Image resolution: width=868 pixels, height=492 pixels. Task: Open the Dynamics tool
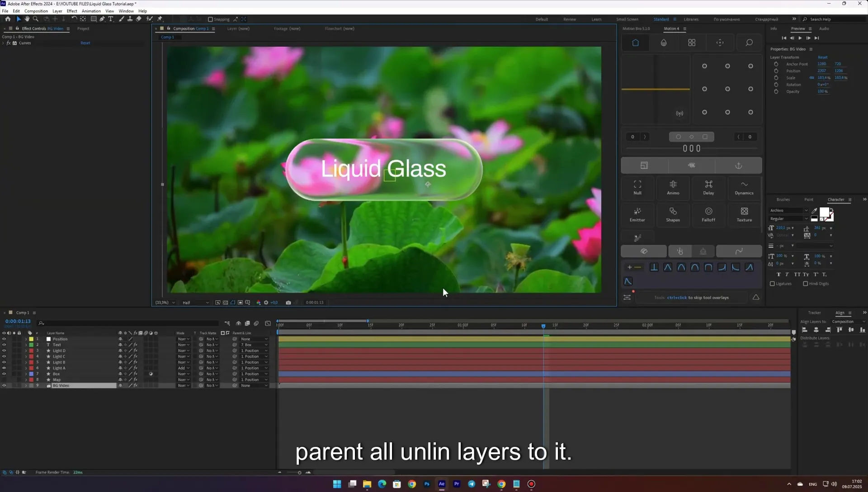click(744, 187)
